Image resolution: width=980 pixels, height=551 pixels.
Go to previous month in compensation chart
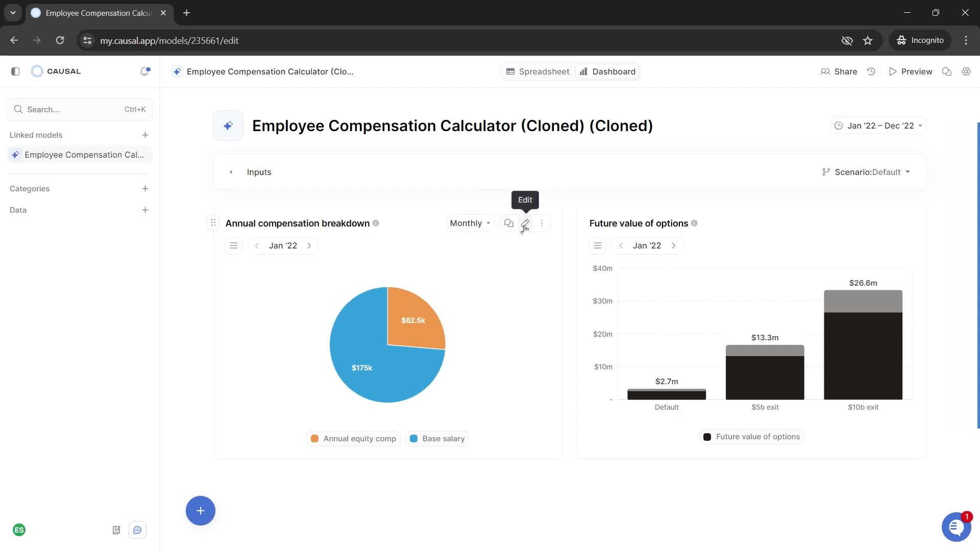coord(257,245)
